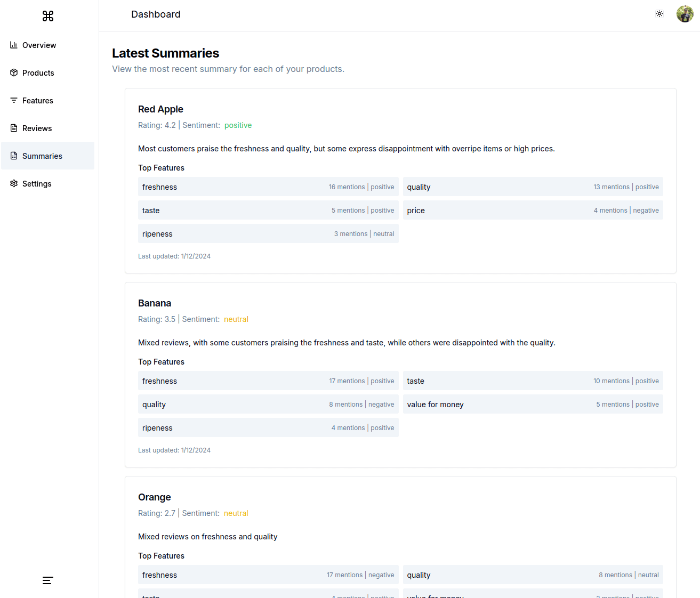700x598 pixels.
Task: Click Banana's ripeness 4 mentions row
Action: coord(268,427)
